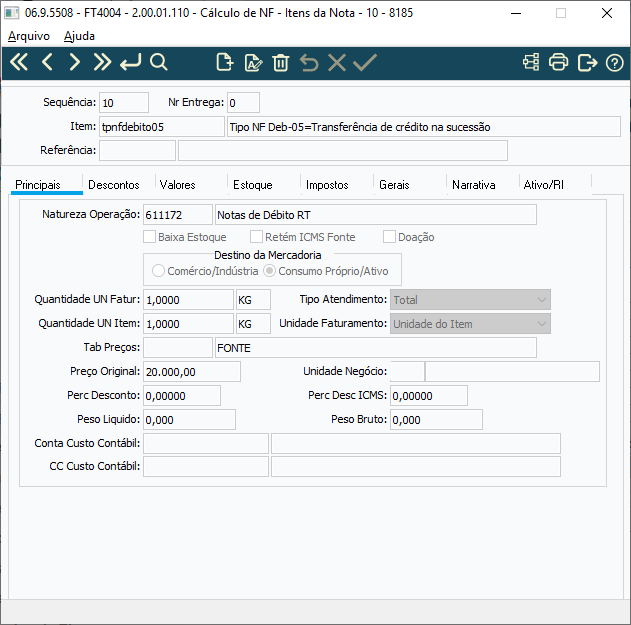Click the Quantidade UN Fatur field
This screenshot has height=625, width=631.
tap(188, 299)
